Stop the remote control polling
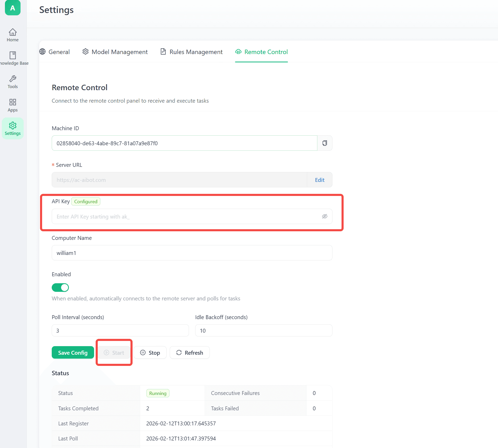 (x=150, y=353)
